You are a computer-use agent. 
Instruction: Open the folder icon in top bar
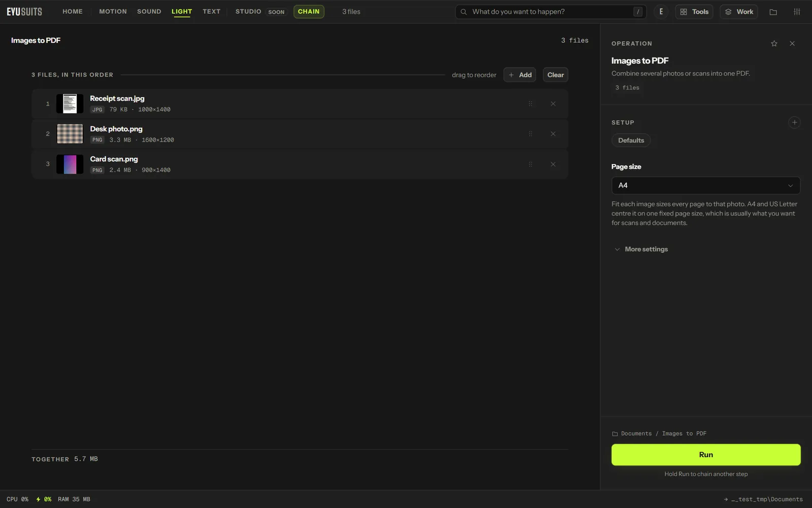[x=773, y=12]
